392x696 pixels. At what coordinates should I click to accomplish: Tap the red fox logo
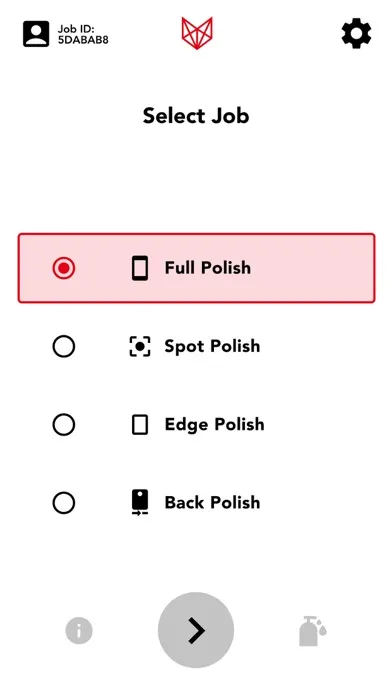click(197, 33)
